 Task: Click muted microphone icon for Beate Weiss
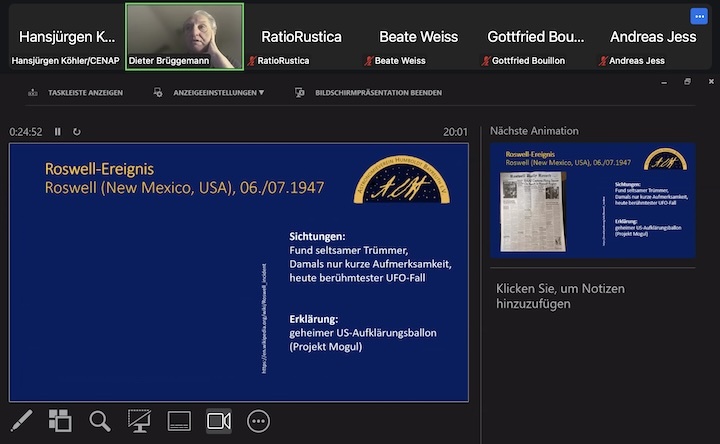pyautogui.click(x=369, y=61)
